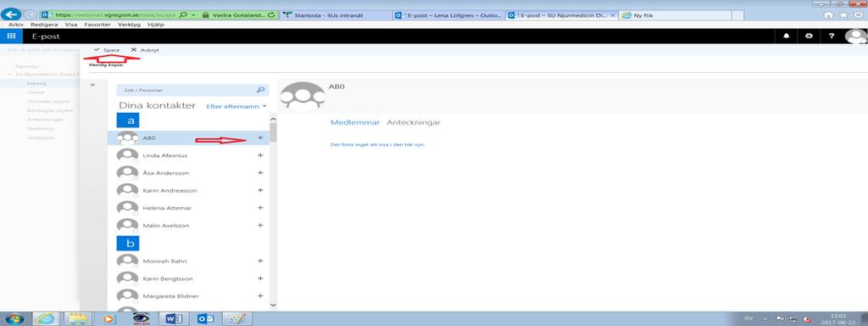Screen dimensions: 868x326
Task: Click the contact list scroll down arrow
Action: 273,304
